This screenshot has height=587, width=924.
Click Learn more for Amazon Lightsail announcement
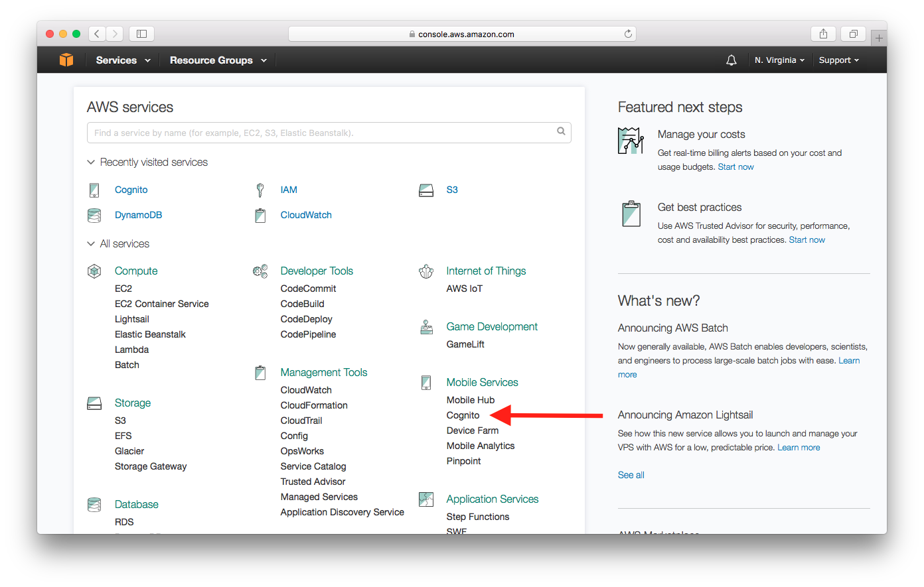(799, 448)
